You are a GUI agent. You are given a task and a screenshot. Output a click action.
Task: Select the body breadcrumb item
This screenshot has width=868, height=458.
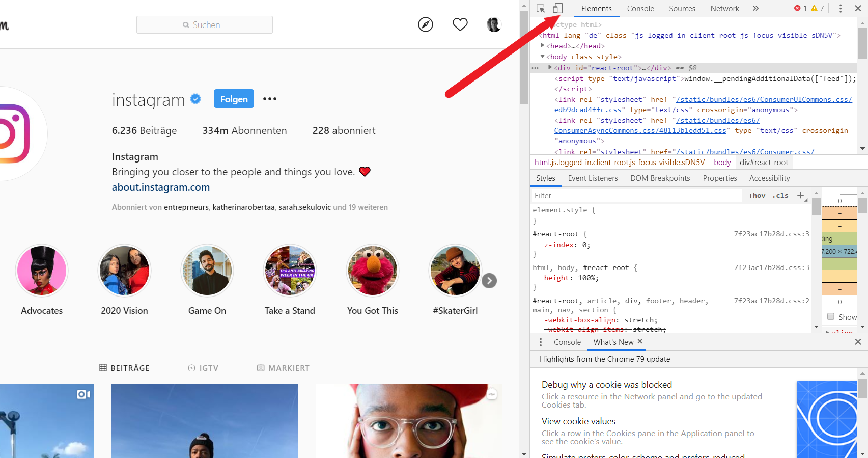[x=722, y=163]
